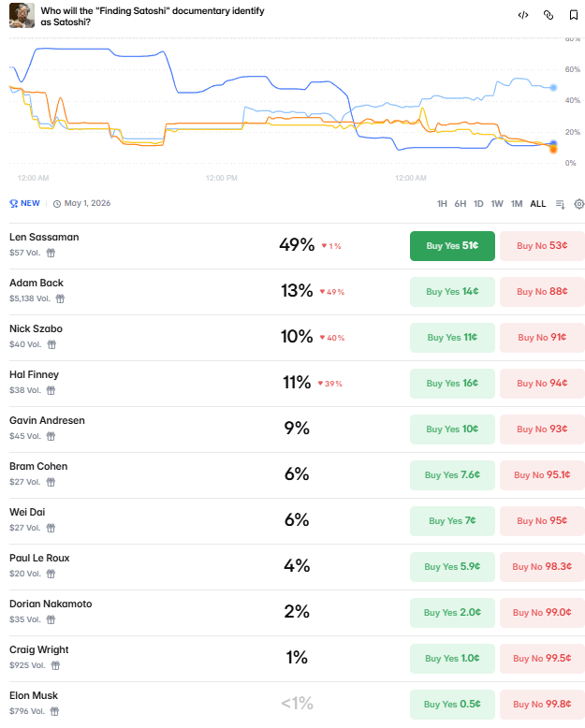Bookmark this Finding Satoshi market
This screenshot has height=728, width=585.
[x=574, y=15]
